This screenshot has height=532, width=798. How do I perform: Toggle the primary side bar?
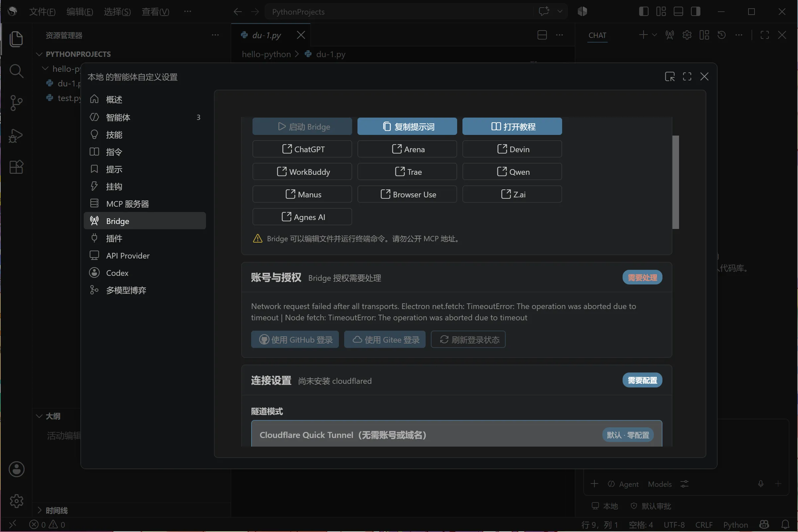tap(644, 12)
